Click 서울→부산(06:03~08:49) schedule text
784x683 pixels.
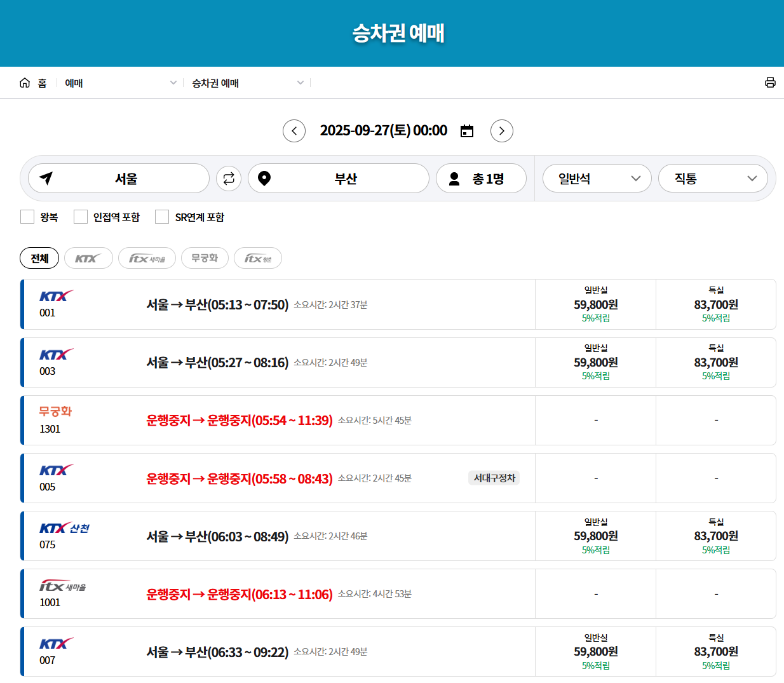pos(217,537)
